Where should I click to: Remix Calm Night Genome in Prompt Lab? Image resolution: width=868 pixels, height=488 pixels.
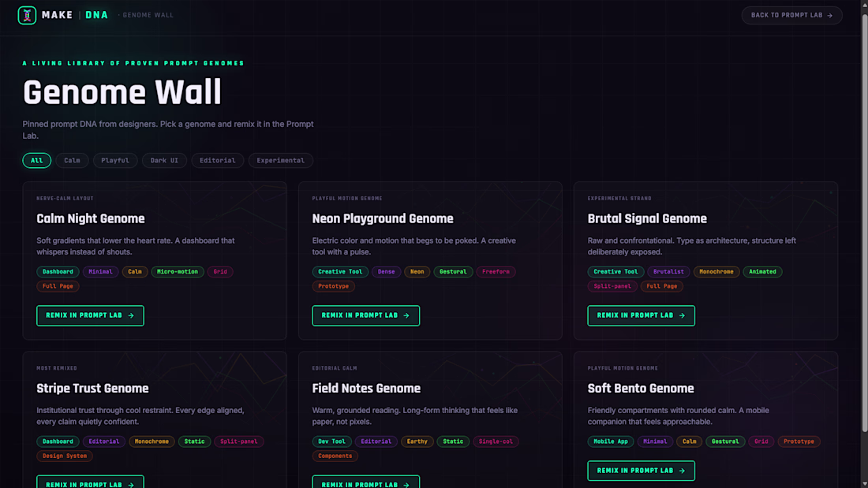point(90,315)
